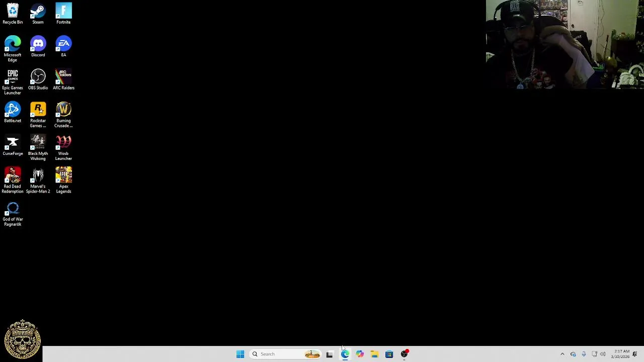Select the ARC Raiders desktop shortcut
Image resolution: width=644 pixels, height=362 pixels.
pyautogui.click(x=63, y=79)
